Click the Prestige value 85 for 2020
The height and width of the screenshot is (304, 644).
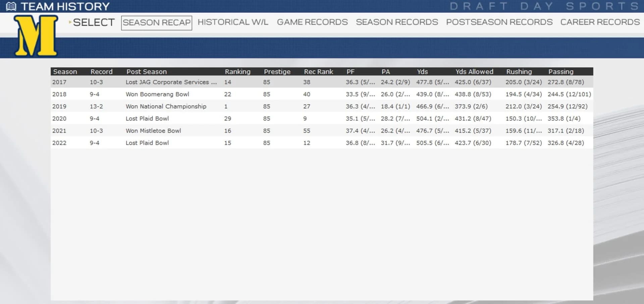click(266, 118)
